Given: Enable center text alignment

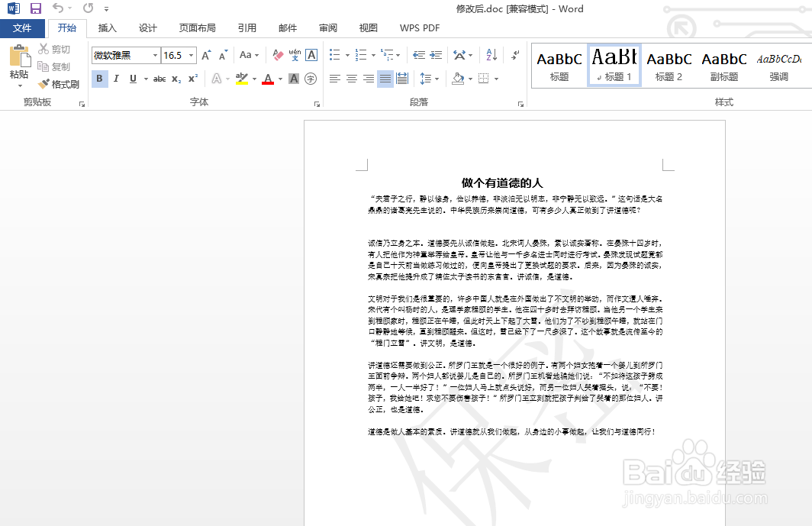Looking at the screenshot, I should point(351,79).
